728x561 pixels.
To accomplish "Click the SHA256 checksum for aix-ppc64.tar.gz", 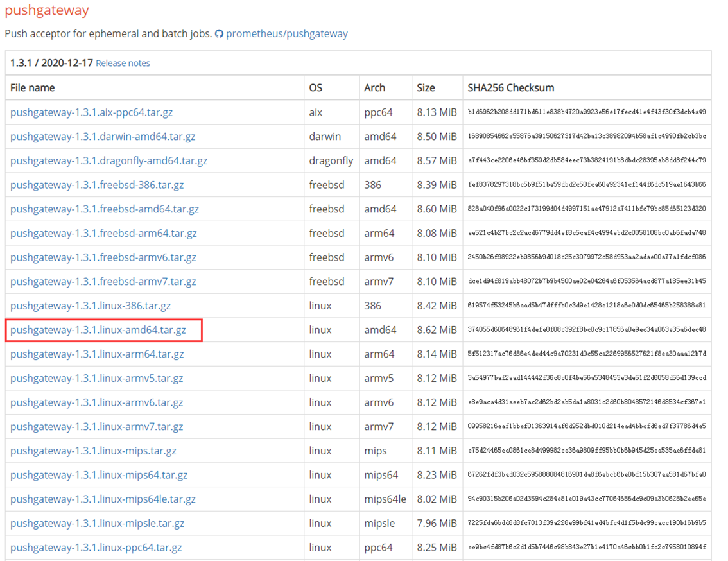I will [x=587, y=112].
